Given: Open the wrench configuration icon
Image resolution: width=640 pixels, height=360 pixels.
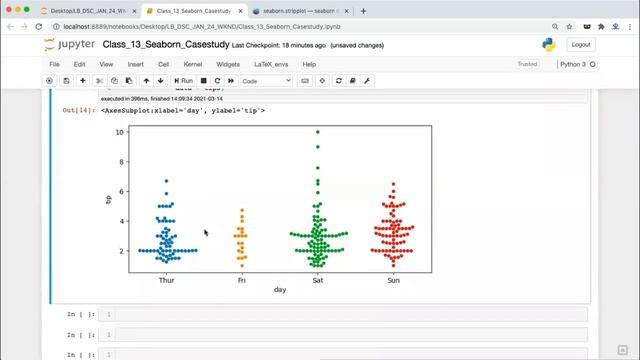Looking at the screenshot, I should (x=367, y=81).
